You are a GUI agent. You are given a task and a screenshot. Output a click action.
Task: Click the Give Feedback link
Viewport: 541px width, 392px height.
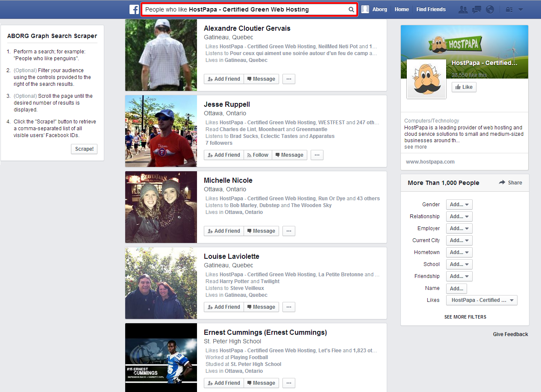point(511,334)
